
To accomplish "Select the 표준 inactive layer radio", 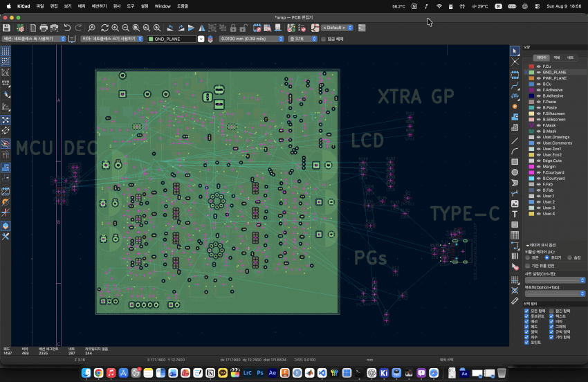I will tap(528, 258).
